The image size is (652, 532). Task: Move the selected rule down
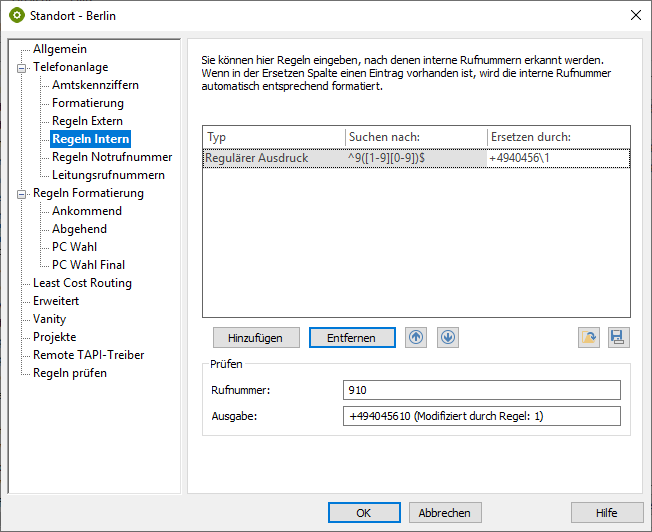click(x=448, y=338)
